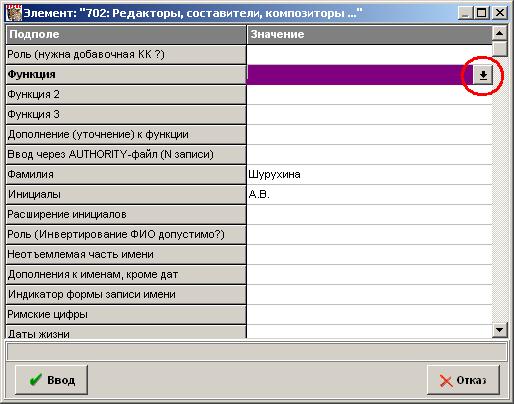Open the Функция dropdown arrow button
This screenshot has width=514, height=404.
pyautogui.click(x=482, y=75)
